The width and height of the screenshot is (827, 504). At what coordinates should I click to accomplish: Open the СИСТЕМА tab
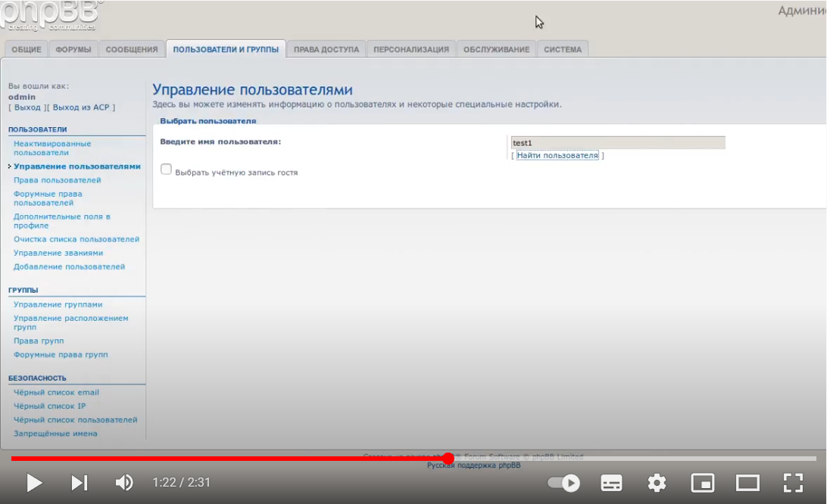563,49
